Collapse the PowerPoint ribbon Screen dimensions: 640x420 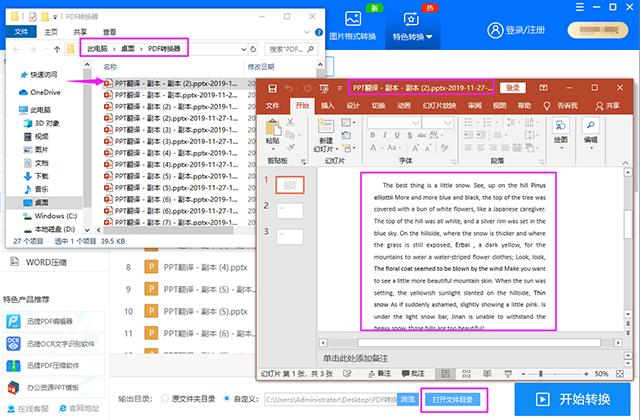pyautogui.click(x=625, y=162)
